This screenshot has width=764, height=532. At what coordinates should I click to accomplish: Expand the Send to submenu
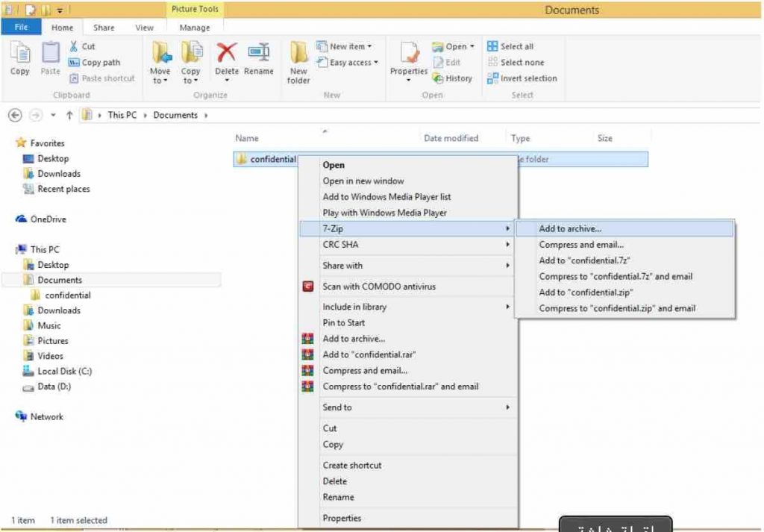pyautogui.click(x=337, y=407)
